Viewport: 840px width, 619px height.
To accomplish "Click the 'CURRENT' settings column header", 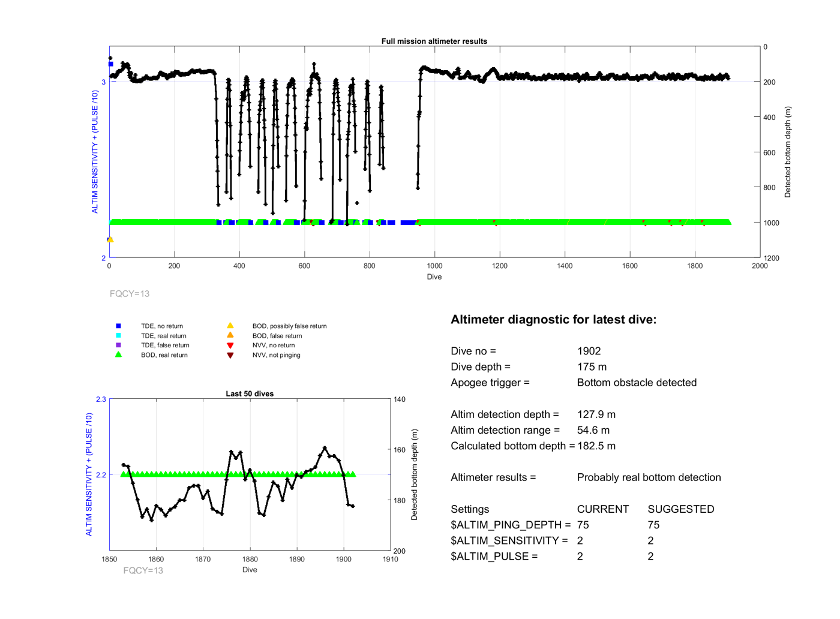I will coord(603,509).
